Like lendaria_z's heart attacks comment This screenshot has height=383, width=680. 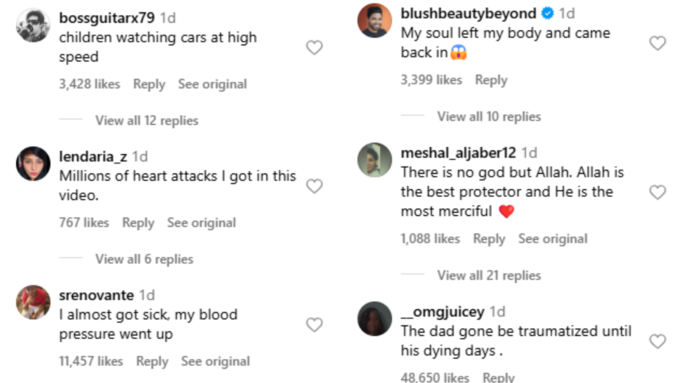point(314,186)
